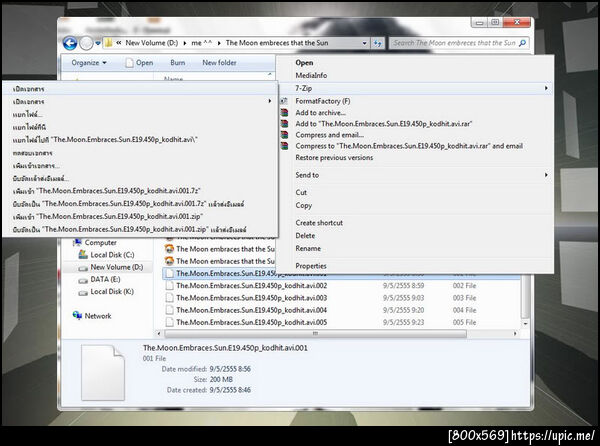Select New Volume (D:) in navigation pane
The image size is (600, 446).
117,267
